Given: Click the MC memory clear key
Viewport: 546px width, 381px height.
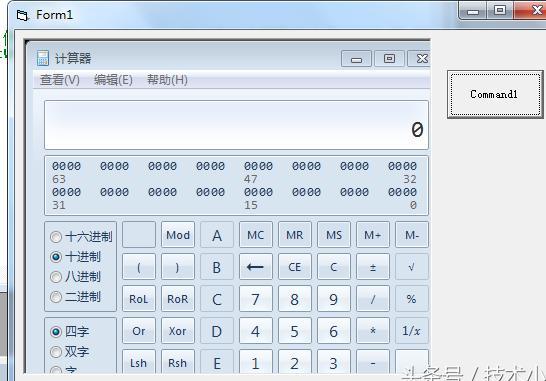Looking at the screenshot, I should click(x=256, y=235).
